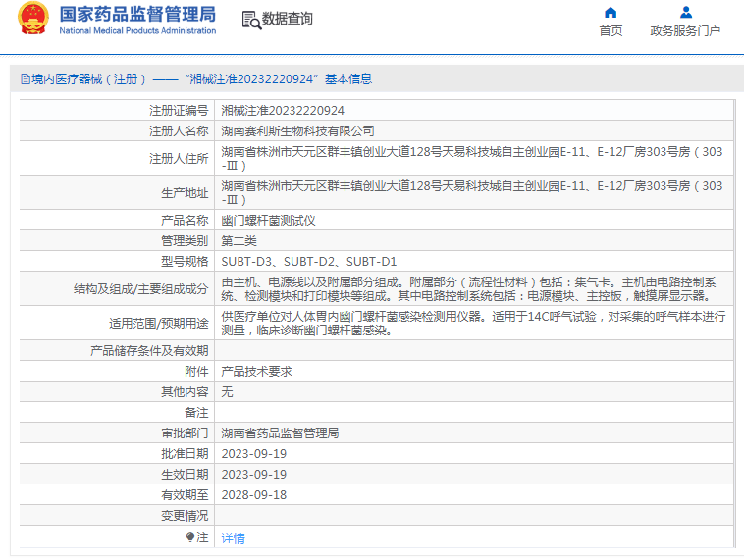Screen dimensions: 744x560
Task: Select 其他内容 value 无
Action: (x=228, y=391)
